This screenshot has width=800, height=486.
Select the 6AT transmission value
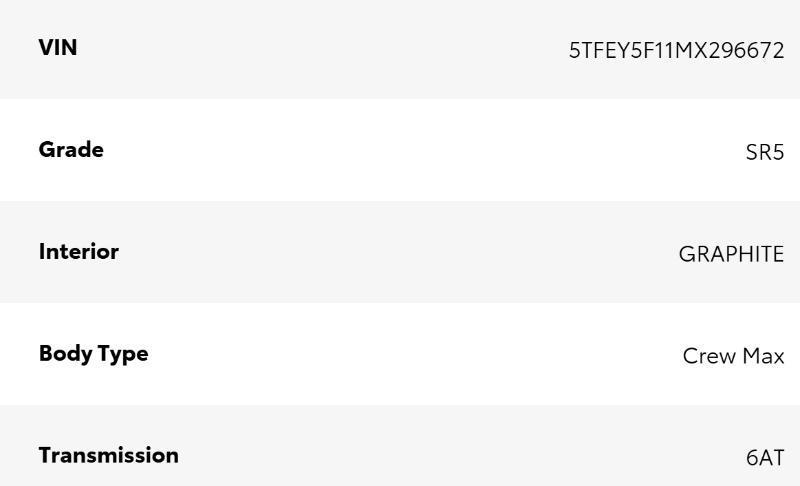(765, 458)
